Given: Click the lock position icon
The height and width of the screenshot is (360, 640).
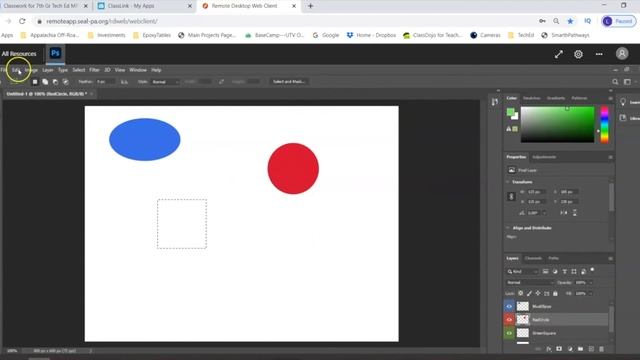Looking at the screenshot, I should (x=538, y=293).
